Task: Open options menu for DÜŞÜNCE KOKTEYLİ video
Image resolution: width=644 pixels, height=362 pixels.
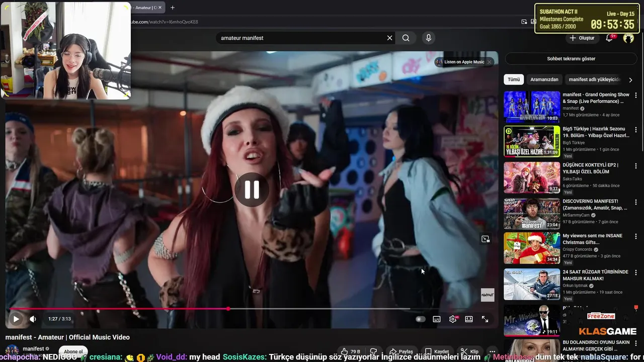Action: [x=635, y=165]
